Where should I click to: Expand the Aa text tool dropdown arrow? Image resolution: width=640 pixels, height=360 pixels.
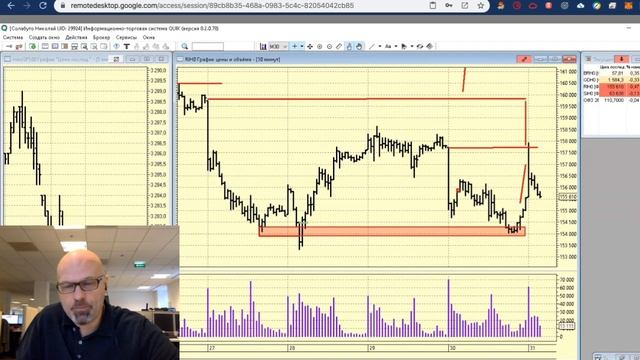[x=396, y=46]
